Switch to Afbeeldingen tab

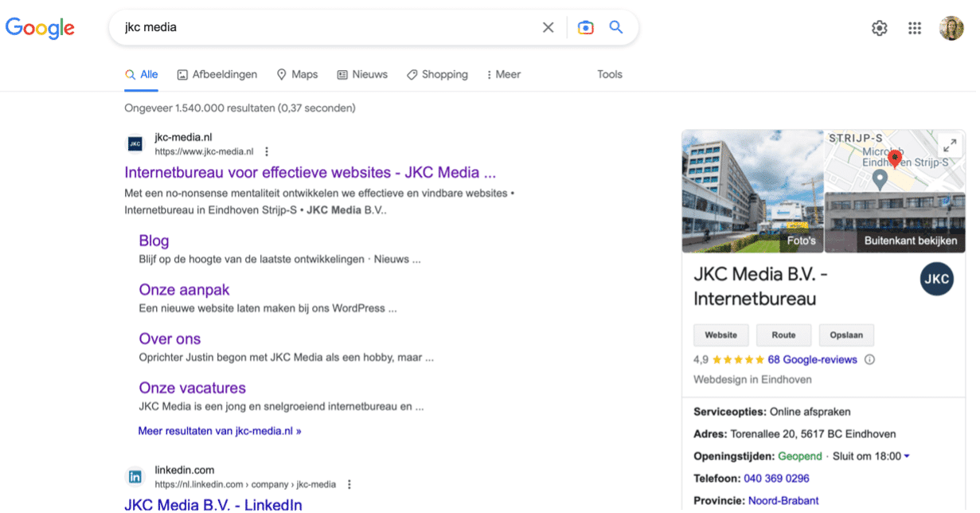point(217,75)
